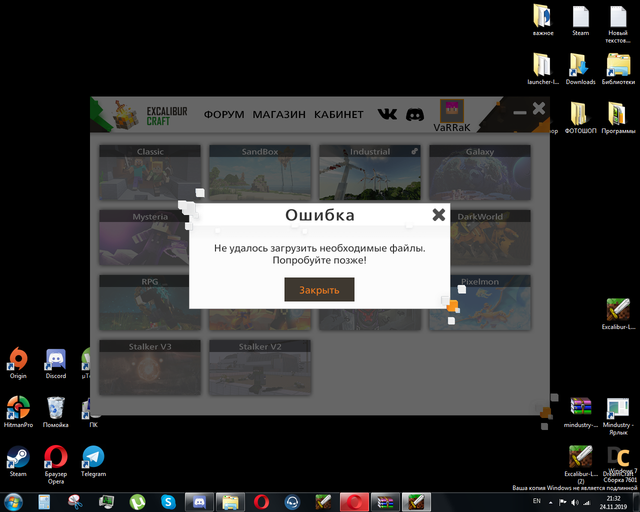Open the Новый текстовый document icon
Screen dimensions: 640x512
click(x=618, y=23)
